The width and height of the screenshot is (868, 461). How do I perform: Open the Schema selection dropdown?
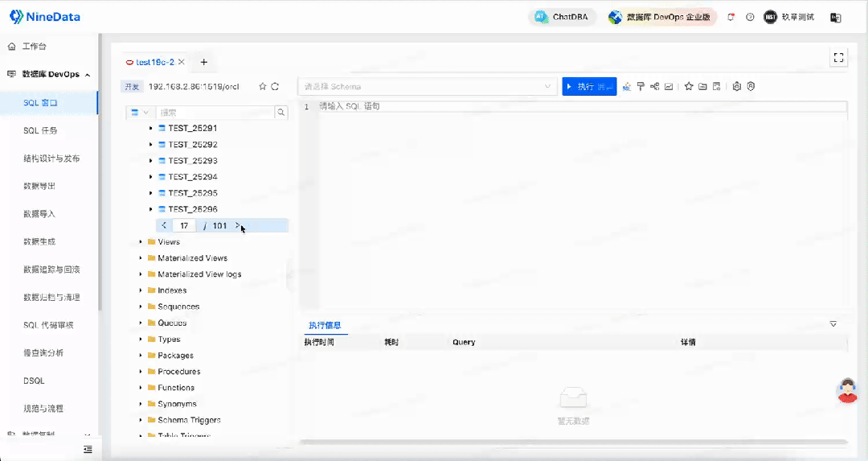point(428,87)
